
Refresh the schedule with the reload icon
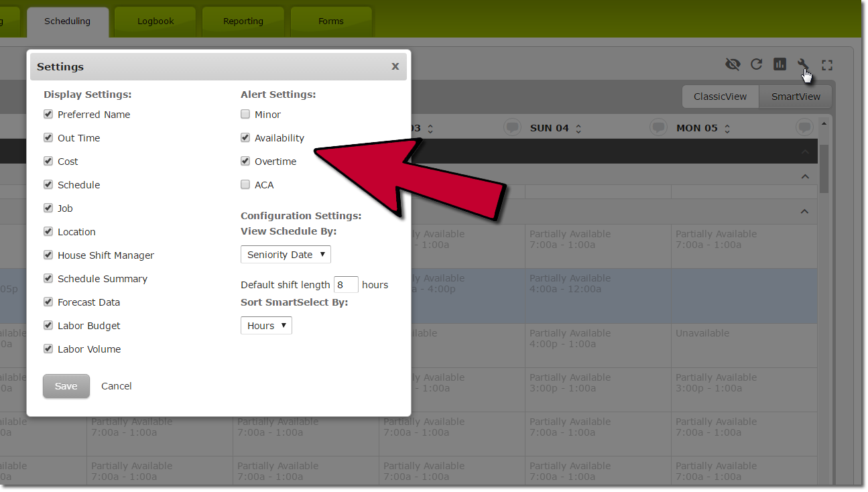(x=757, y=64)
